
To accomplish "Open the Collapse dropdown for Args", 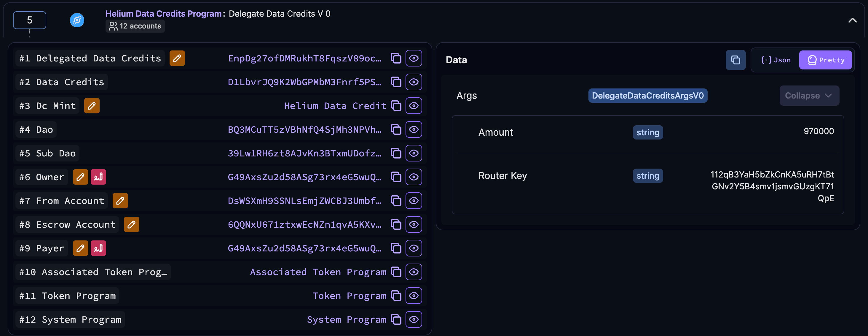I will click(x=809, y=96).
